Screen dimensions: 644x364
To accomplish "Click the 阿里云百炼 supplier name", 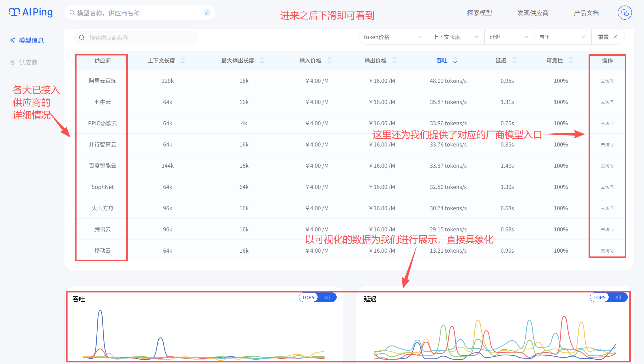I will (102, 81).
